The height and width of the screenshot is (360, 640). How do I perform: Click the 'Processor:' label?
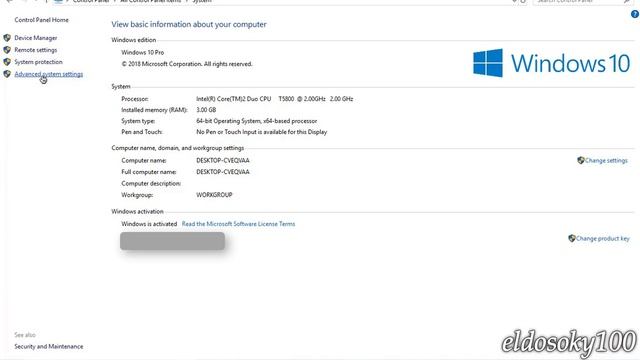coord(135,99)
